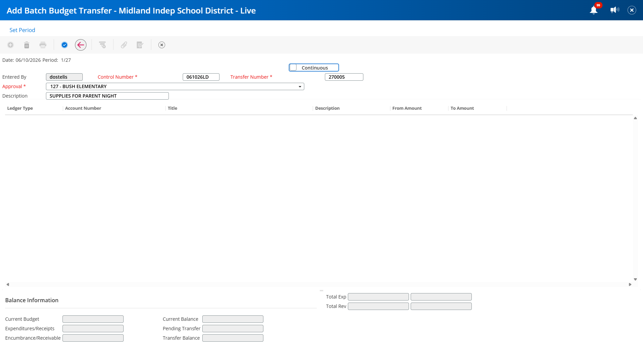Click the vertical scrollbar up arrow

click(635, 118)
